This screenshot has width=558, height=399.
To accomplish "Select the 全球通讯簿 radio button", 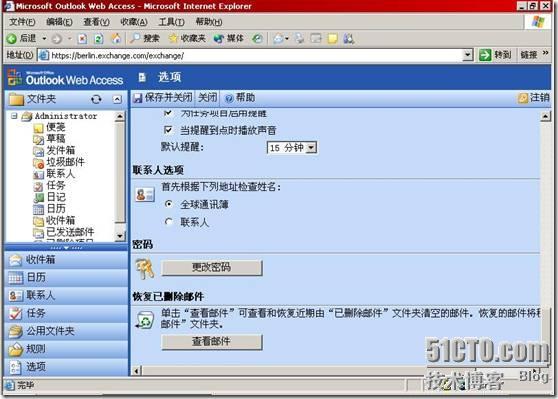I will 169,204.
